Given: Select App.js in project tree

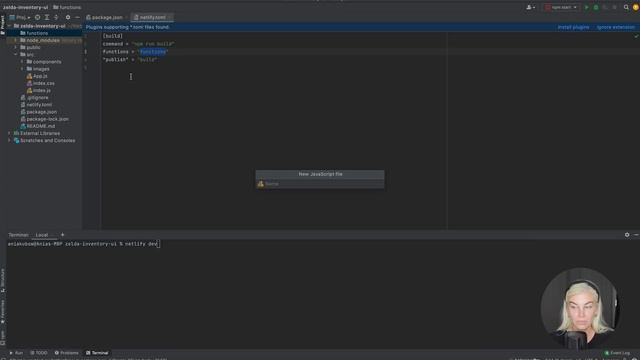Looking at the screenshot, I should pyautogui.click(x=37, y=76).
